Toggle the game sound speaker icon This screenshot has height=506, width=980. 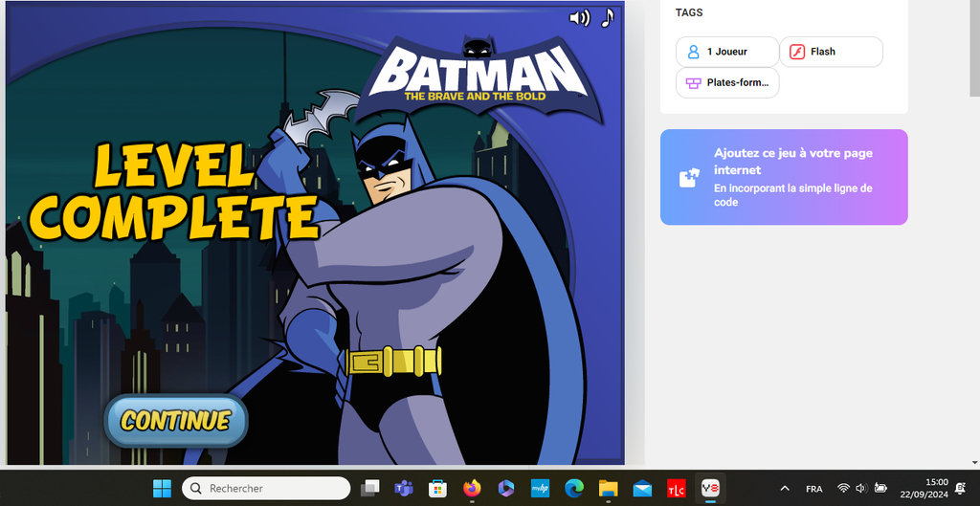point(579,18)
